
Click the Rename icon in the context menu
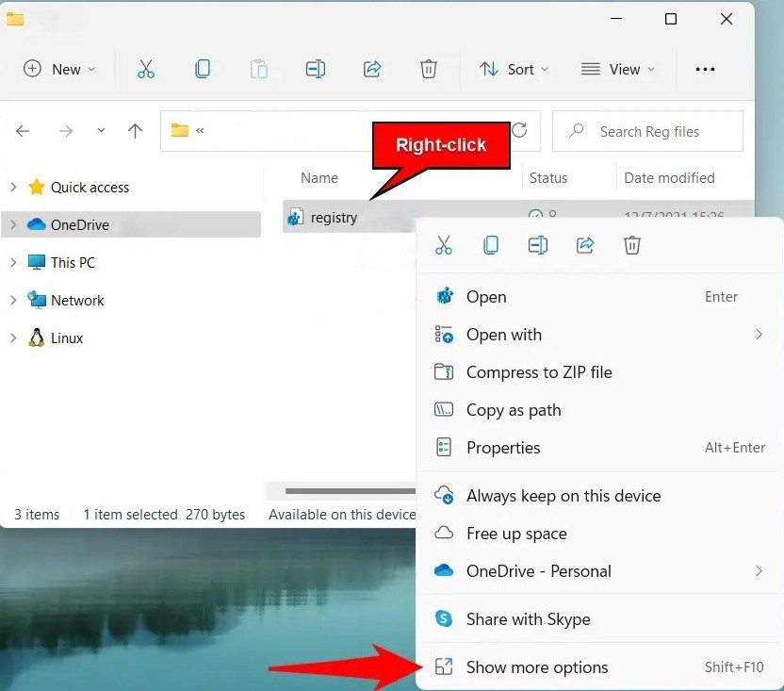(538, 245)
